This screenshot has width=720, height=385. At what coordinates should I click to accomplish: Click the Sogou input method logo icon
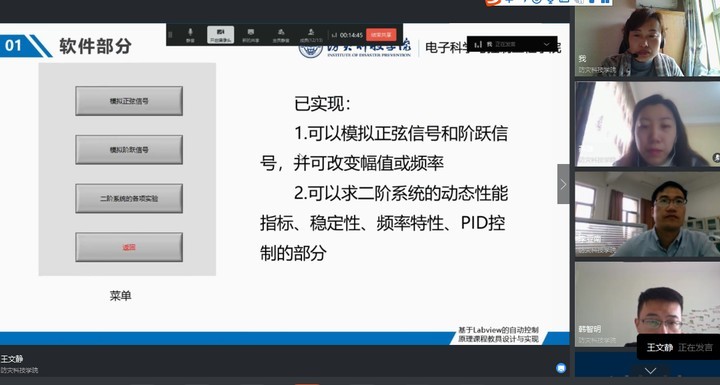(493, 2)
